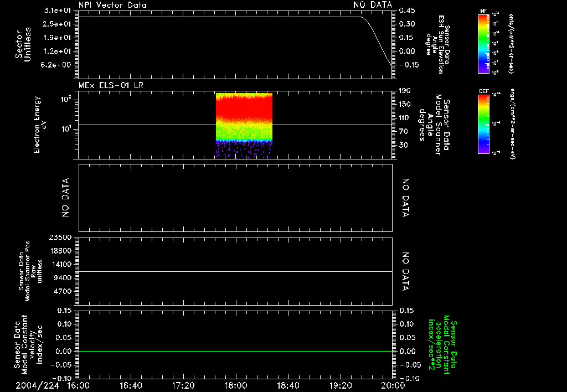Click the 9400 scanner position tick label
This screenshot has height=392, width=567.
point(61,278)
